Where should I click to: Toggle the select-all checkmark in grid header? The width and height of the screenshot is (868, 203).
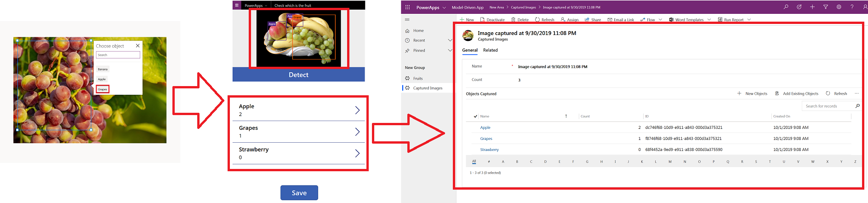click(x=475, y=116)
